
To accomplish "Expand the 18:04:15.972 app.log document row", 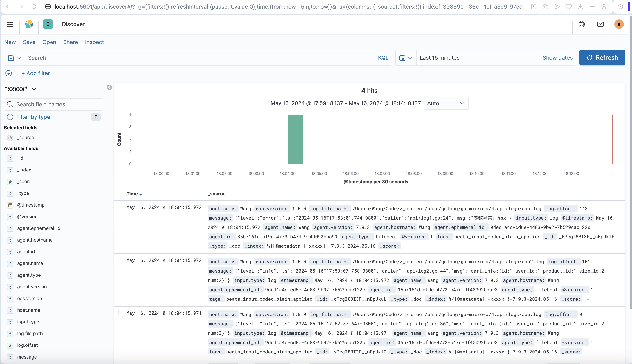I will pos(119,207).
